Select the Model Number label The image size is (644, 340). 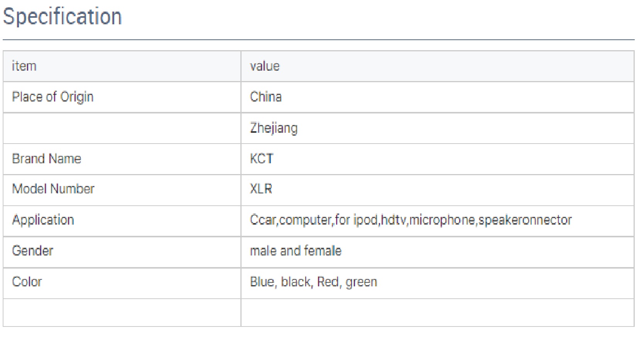pyautogui.click(x=53, y=189)
